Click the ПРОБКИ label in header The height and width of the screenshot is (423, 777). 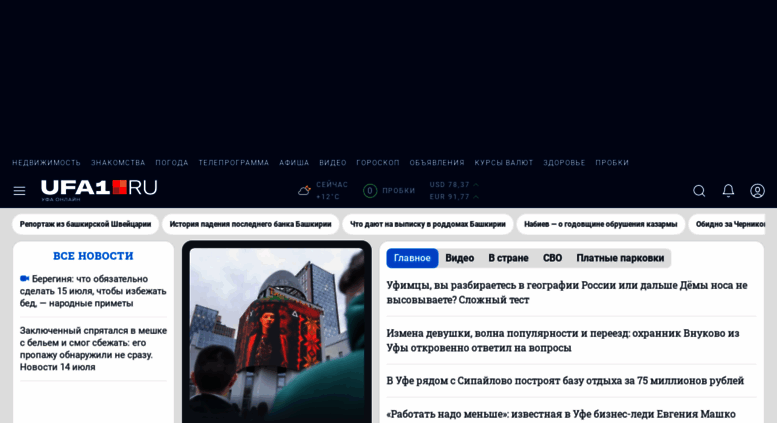point(398,191)
